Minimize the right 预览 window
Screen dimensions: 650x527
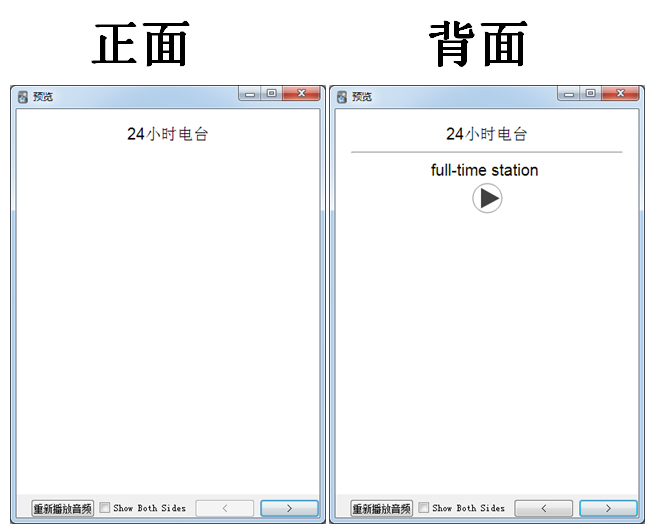point(568,94)
